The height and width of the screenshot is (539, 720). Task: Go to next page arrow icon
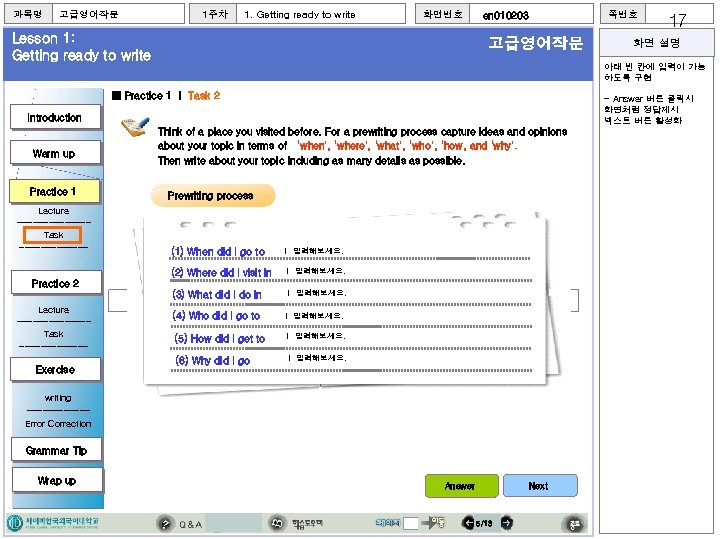(x=506, y=523)
